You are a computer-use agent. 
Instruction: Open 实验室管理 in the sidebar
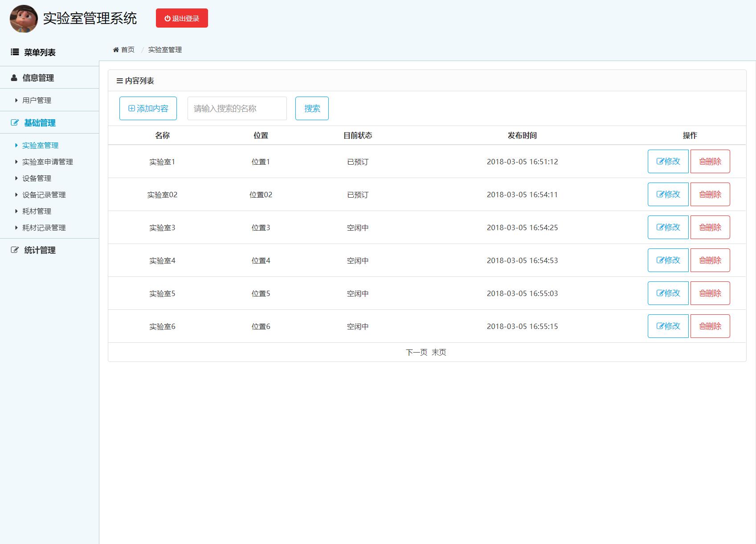tap(40, 146)
